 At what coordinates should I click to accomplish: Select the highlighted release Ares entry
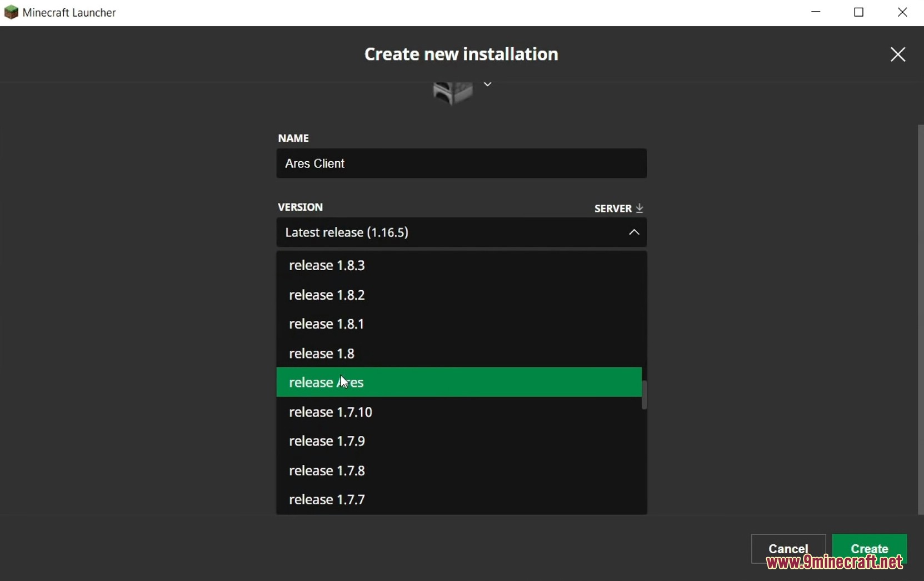coord(459,383)
